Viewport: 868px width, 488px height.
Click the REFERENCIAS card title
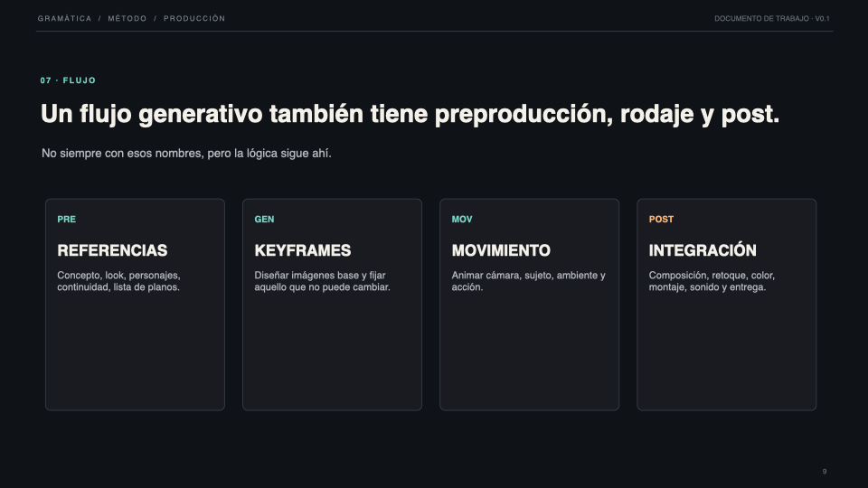click(x=112, y=250)
